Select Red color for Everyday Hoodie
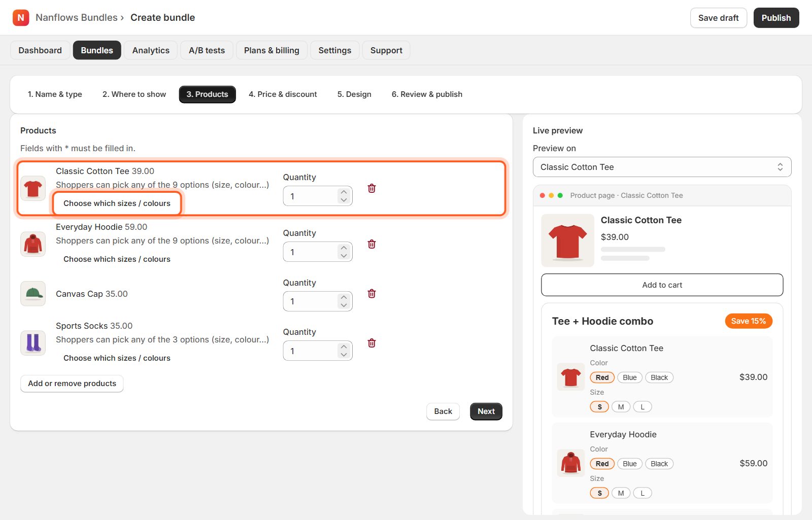 pos(602,464)
